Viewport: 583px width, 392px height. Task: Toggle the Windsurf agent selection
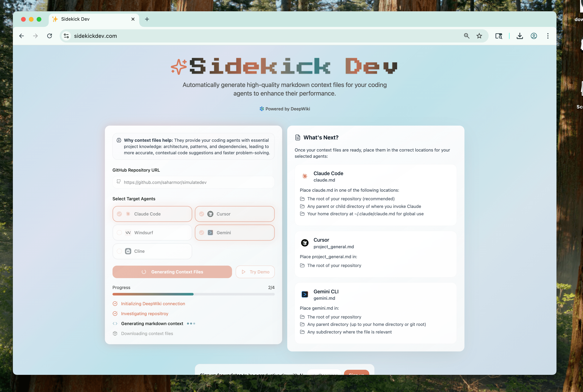[152, 232]
